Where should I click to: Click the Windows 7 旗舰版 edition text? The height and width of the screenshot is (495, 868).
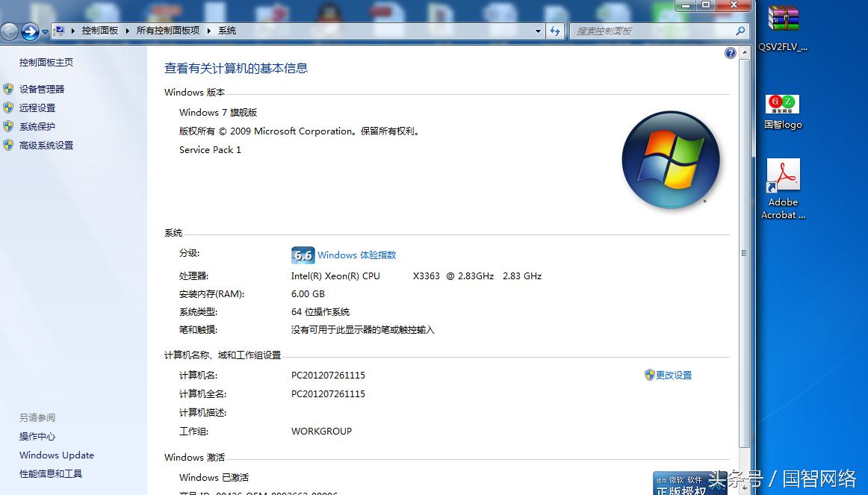[x=218, y=112]
